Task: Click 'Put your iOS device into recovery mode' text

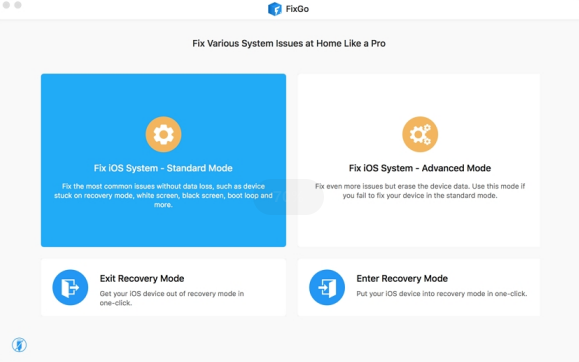Action: 442,294
